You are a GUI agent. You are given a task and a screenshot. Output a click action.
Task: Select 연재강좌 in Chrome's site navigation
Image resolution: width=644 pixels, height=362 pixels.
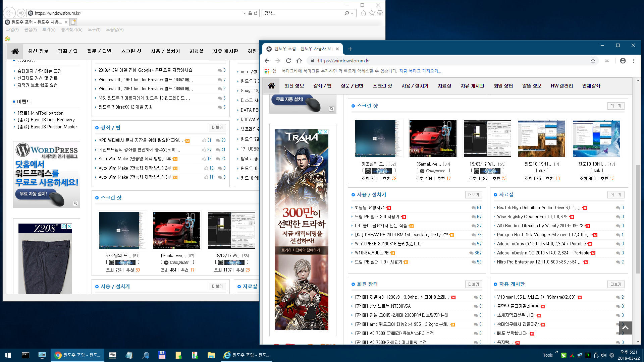coord(591,86)
